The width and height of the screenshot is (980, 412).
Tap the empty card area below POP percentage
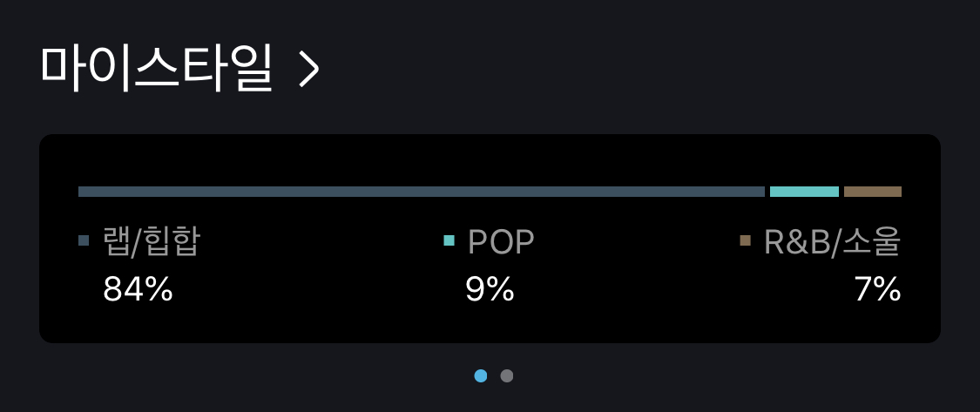tap(490, 324)
